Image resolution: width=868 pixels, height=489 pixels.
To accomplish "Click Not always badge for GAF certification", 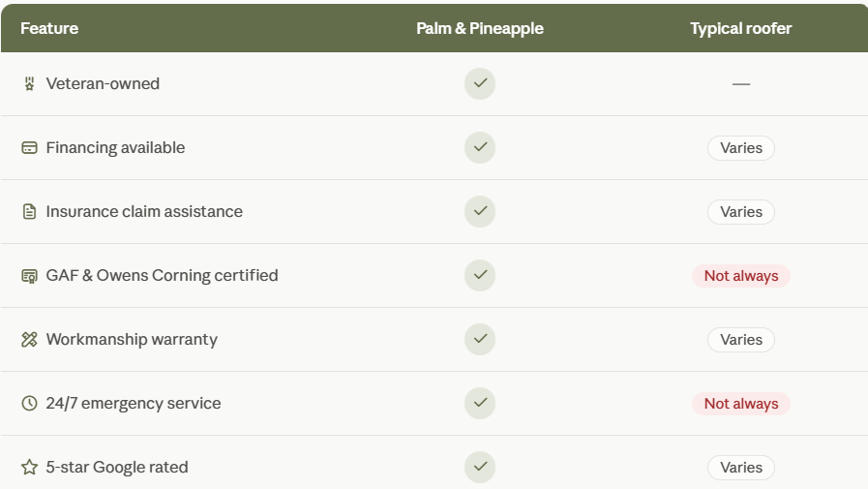I will pyautogui.click(x=740, y=276).
